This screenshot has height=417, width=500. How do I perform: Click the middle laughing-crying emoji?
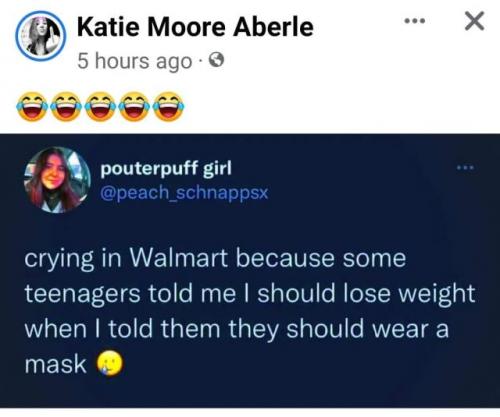100,107
